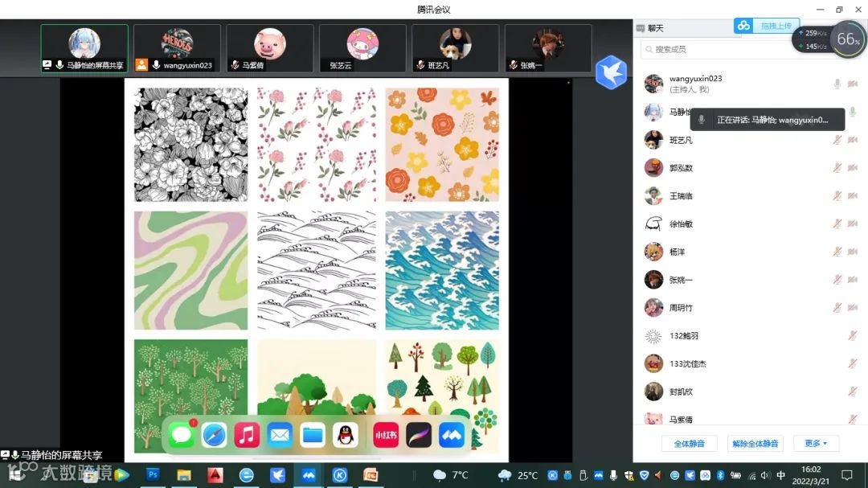Toggle 马静怡's green microphone in member list
The height and width of the screenshot is (488, 868).
(853, 112)
